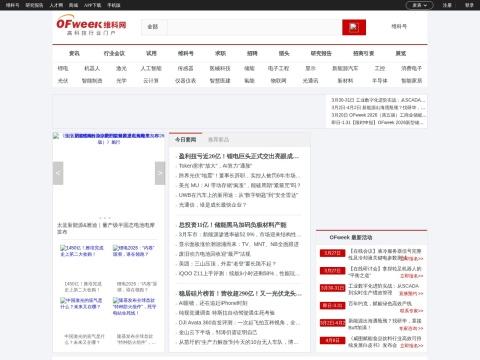Image resolution: width=480 pixels, height=360 pixels.
Task: Open the OFweek 2026 第五届 announcement
Action: click(x=378, y=115)
